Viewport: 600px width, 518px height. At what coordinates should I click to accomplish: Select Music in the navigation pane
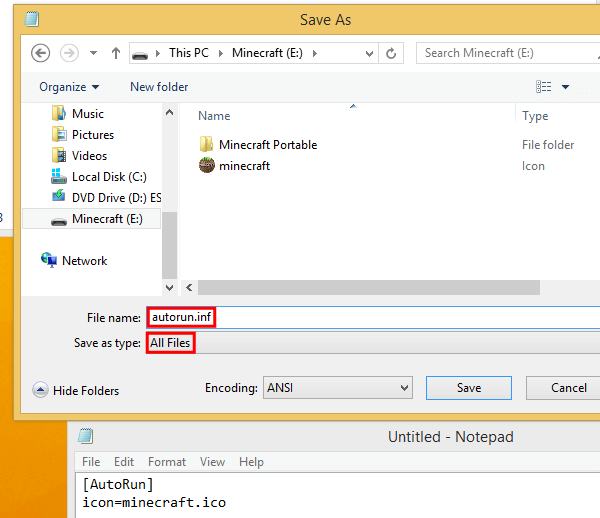tap(88, 114)
